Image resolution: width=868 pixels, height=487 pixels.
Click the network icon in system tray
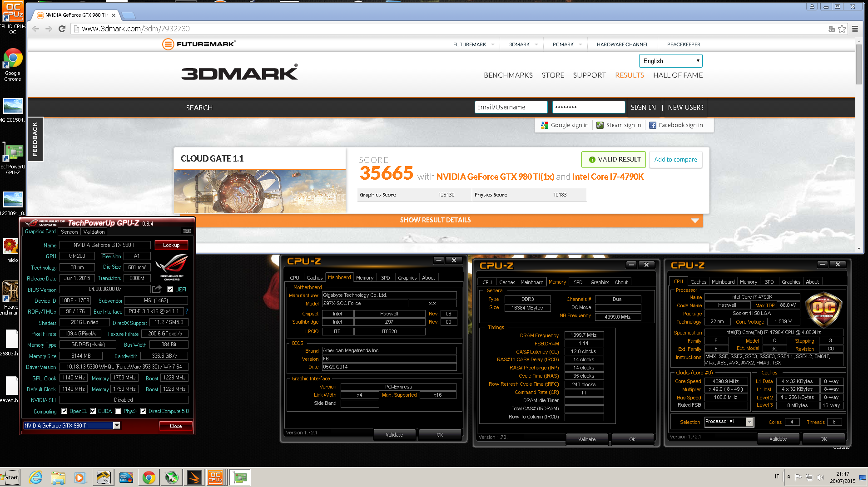809,477
